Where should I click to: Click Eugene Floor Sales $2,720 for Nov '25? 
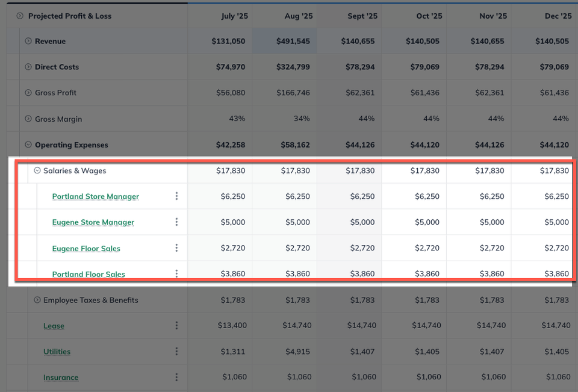[x=492, y=248]
